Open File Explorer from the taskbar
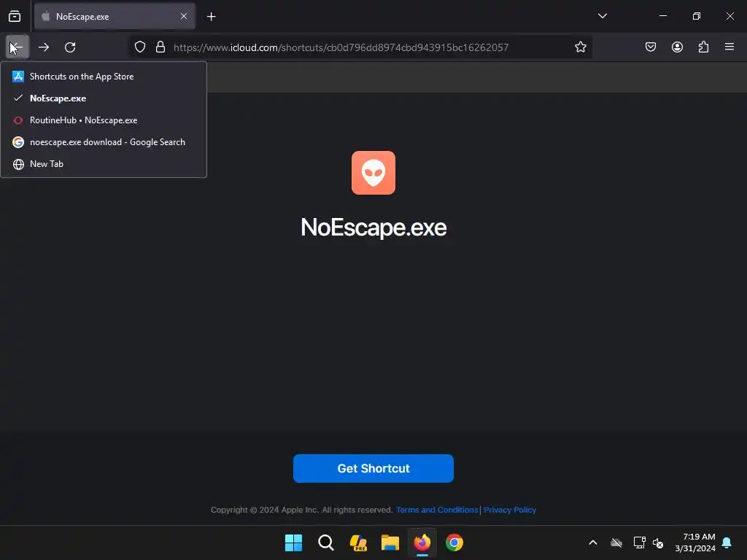Viewport: 747px width, 560px height. [390, 542]
